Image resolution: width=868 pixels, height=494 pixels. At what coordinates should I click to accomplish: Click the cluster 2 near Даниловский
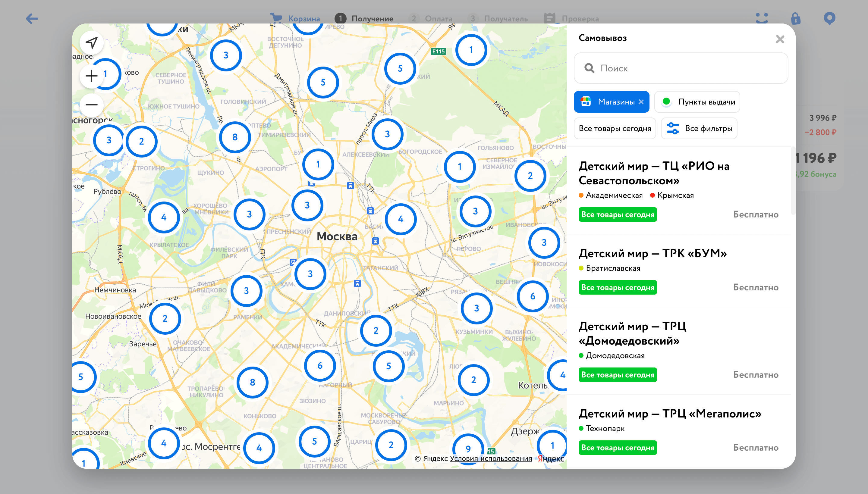coord(376,331)
